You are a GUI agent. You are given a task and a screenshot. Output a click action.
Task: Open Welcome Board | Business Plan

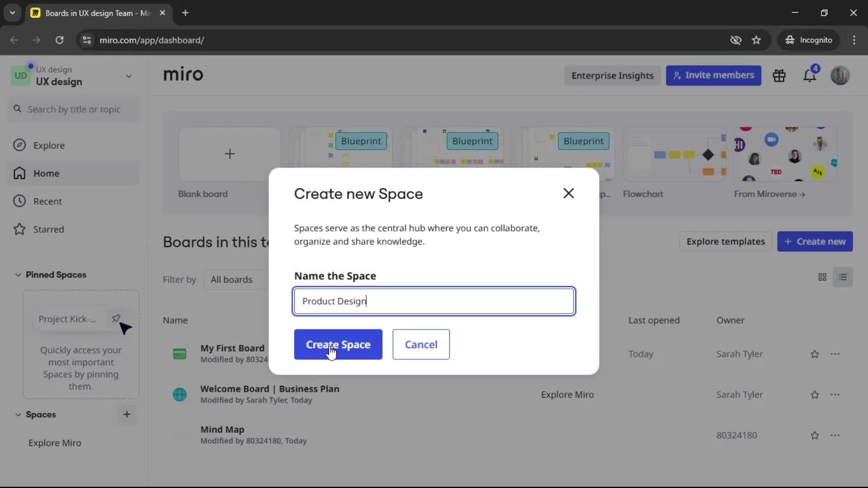(x=269, y=389)
